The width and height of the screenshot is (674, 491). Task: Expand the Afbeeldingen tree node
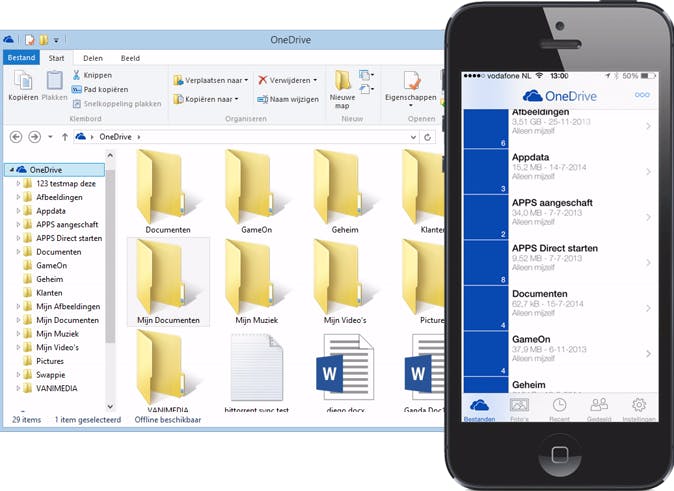(18, 197)
